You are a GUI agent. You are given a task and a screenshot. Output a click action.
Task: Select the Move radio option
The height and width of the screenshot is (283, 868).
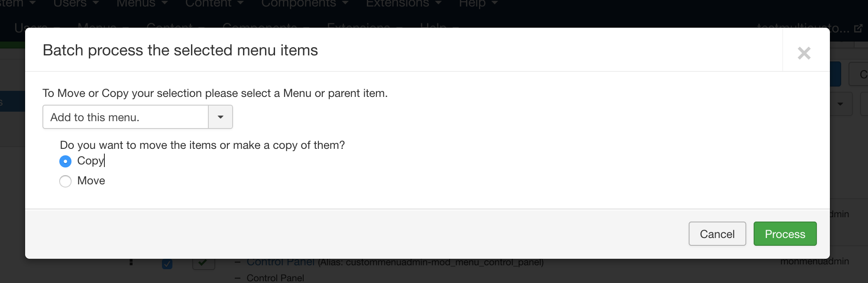point(65,181)
